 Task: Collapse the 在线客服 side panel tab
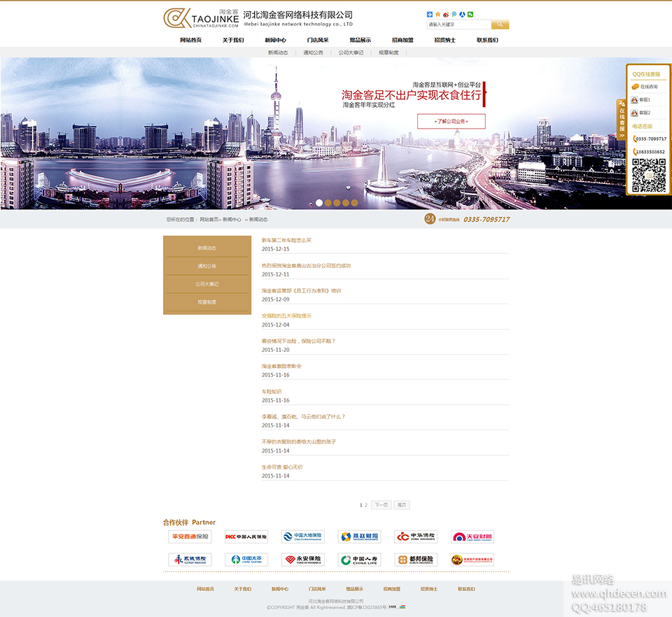[x=621, y=120]
